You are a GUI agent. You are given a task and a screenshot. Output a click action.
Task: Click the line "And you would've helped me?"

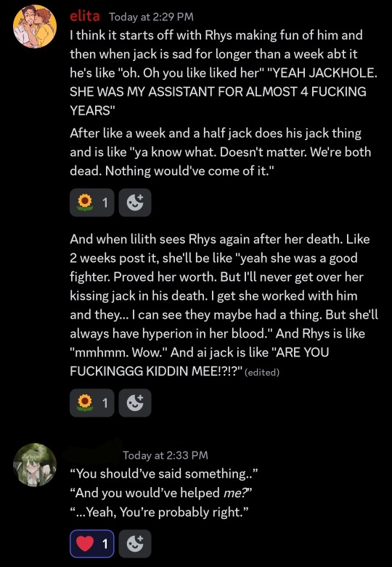160,492
